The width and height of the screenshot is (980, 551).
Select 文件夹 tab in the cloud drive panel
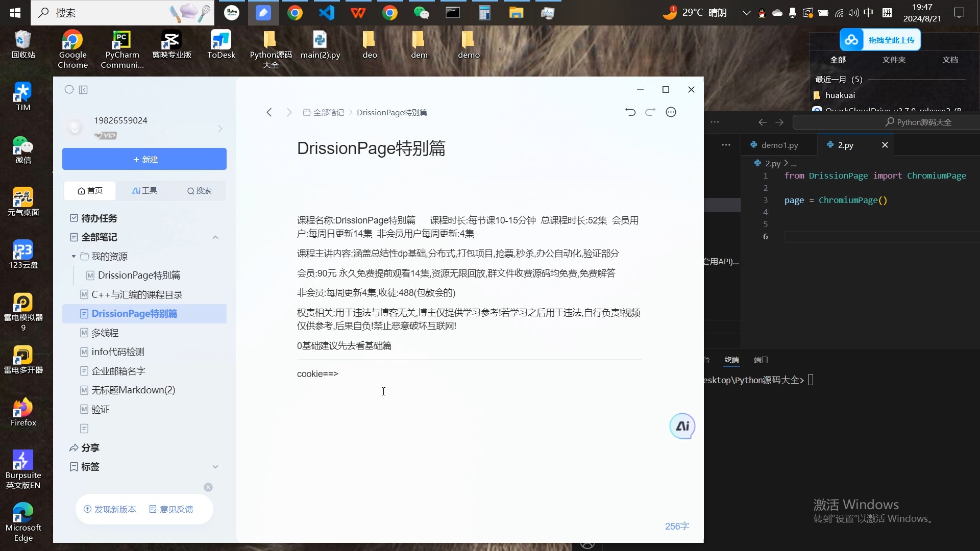click(x=894, y=60)
